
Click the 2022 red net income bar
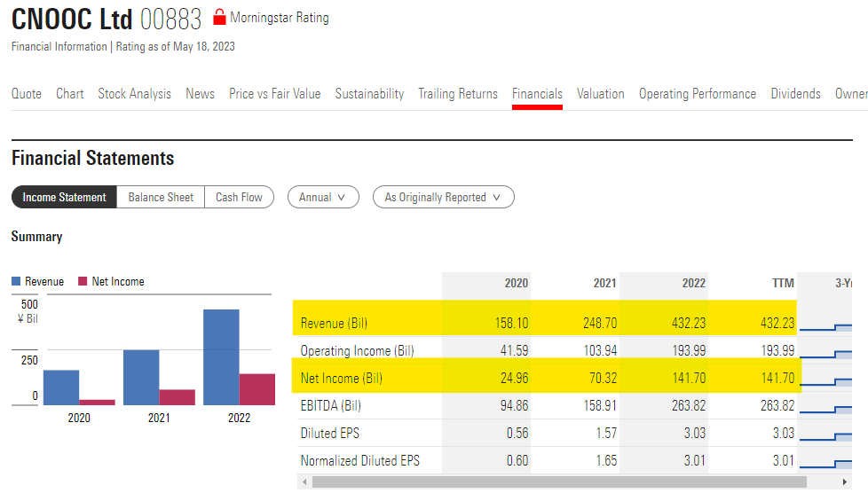256,389
